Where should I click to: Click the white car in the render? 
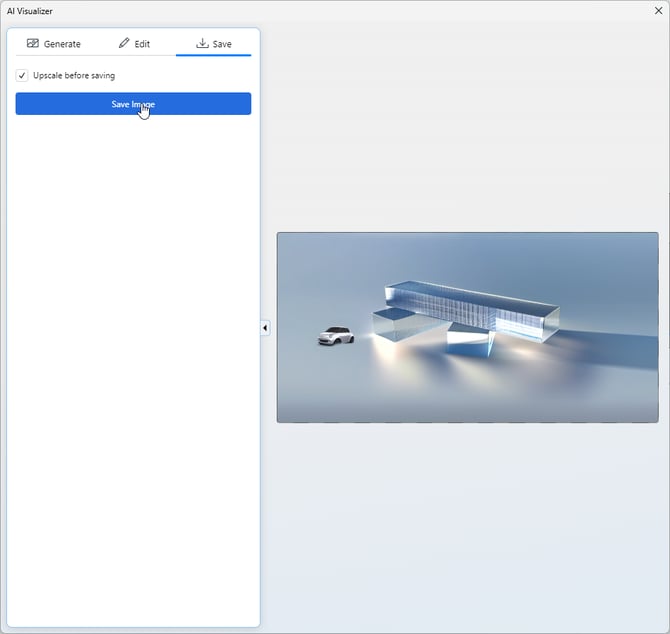336,336
